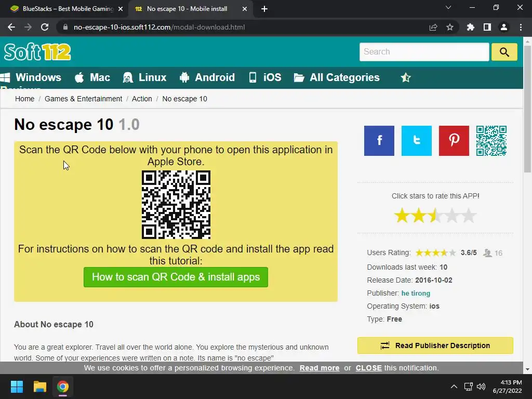Rate the app four stars

coord(452,216)
